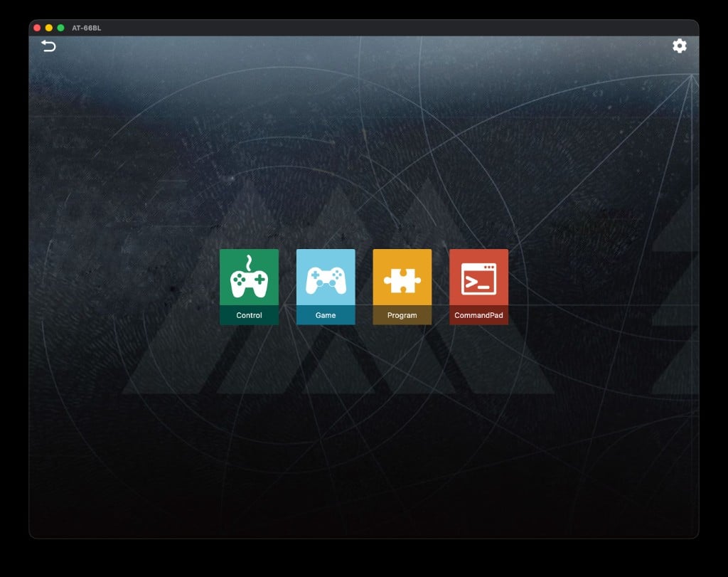The width and height of the screenshot is (728, 577).
Task: Launch the Game controller tile
Action: click(326, 287)
